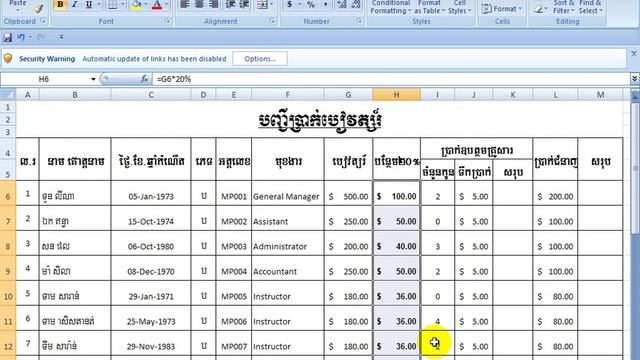Click the Insert Function fx icon
640x360 pixels.
pos(144,79)
